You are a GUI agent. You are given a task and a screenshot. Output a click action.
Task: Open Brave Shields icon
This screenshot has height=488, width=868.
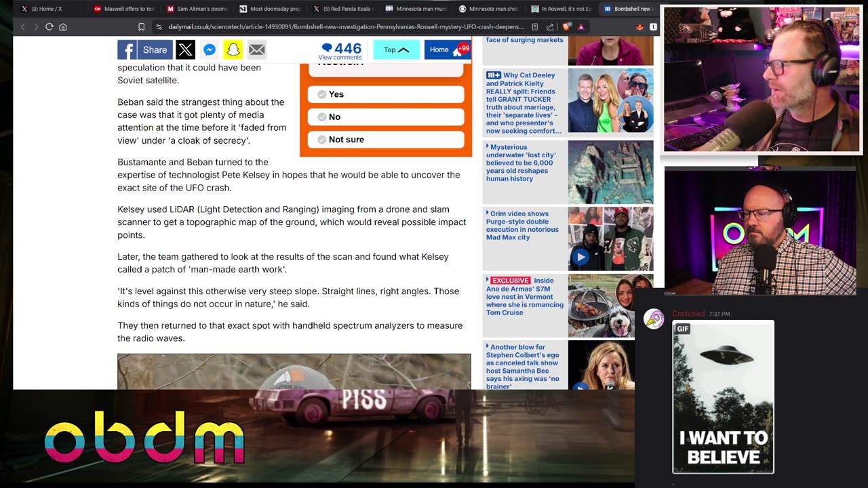tap(567, 26)
